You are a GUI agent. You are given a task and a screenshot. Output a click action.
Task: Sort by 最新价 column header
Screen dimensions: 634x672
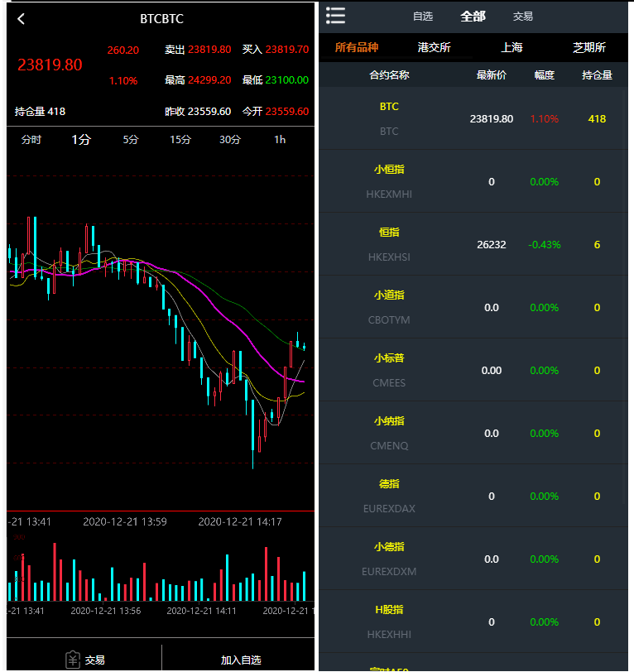(x=492, y=75)
